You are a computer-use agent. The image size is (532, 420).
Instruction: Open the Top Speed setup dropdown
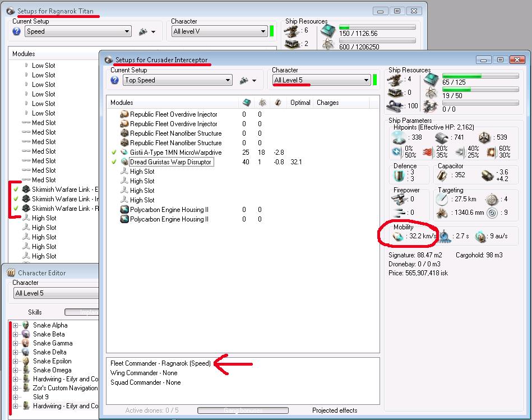pos(178,80)
